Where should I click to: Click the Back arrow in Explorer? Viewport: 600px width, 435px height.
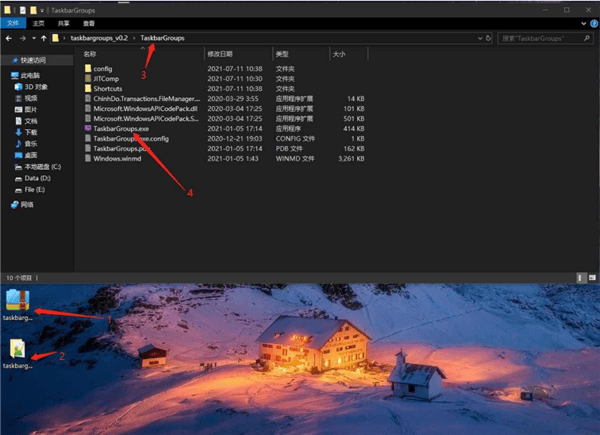click(9, 38)
